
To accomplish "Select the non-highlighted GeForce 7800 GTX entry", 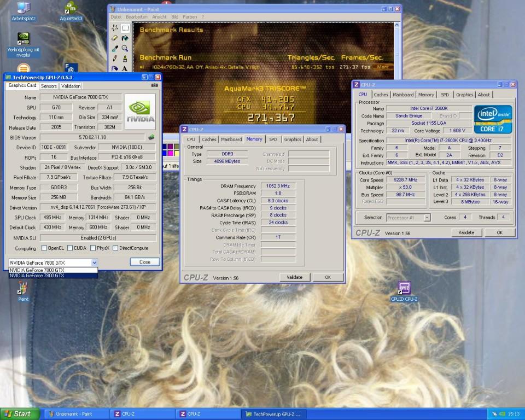I will click(x=53, y=270).
